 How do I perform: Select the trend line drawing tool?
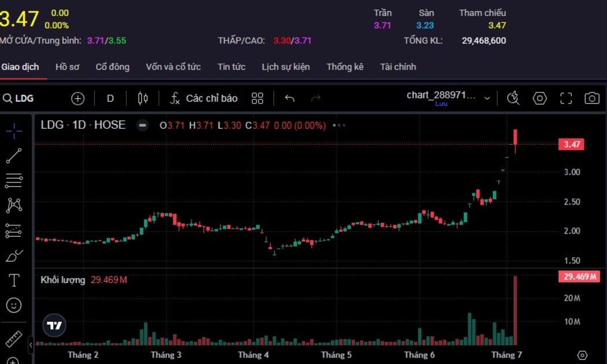point(14,155)
